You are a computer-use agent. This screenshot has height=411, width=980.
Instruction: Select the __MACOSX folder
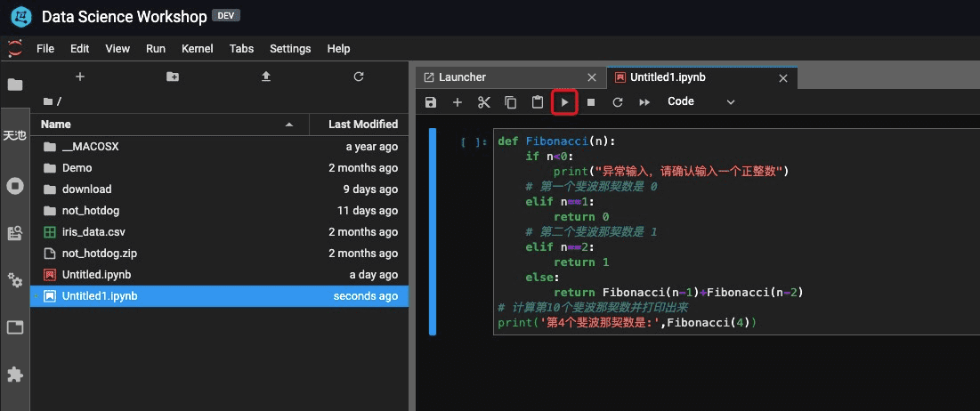[219, 147]
